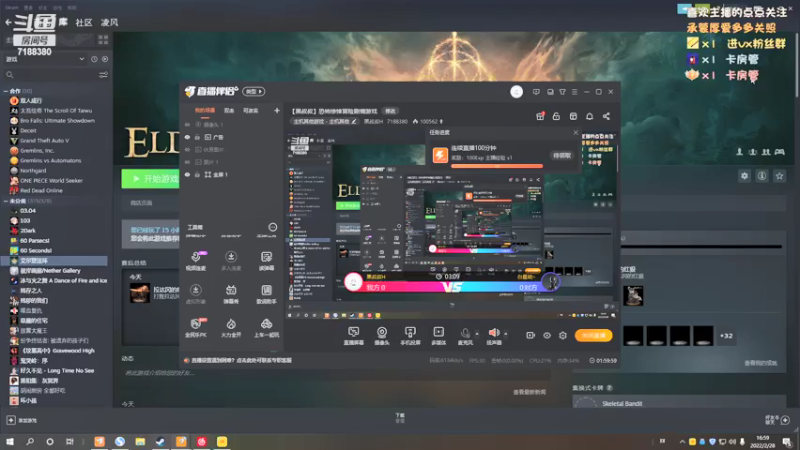
Task: Select Red Dead Online in library
Action: (x=41, y=190)
